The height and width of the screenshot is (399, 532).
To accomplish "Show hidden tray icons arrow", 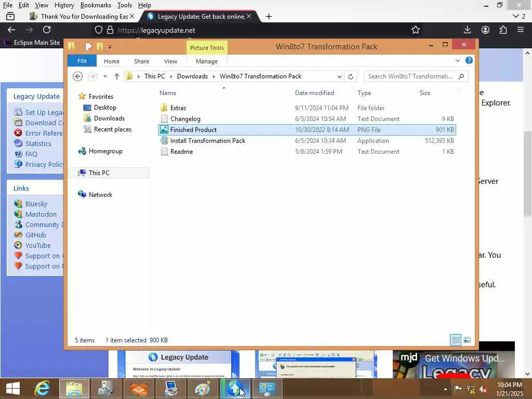I will pos(445,389).
